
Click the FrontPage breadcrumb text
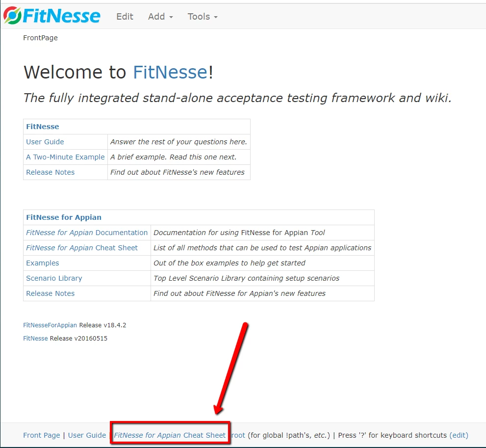(x=40, y=38)
